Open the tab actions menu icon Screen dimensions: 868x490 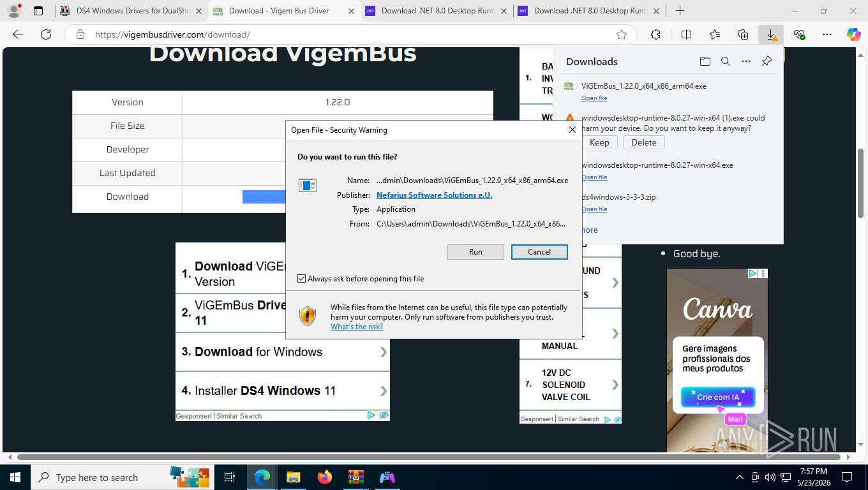(38, 11)
